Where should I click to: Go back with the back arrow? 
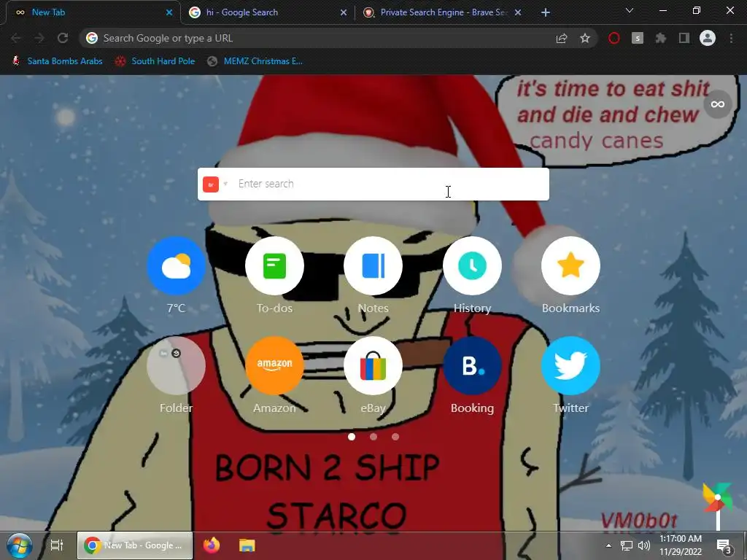click(x=16, y=38)
